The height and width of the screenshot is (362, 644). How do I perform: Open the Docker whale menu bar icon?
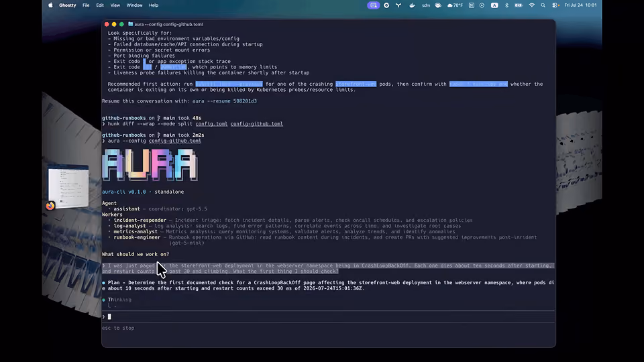point(412,5)
